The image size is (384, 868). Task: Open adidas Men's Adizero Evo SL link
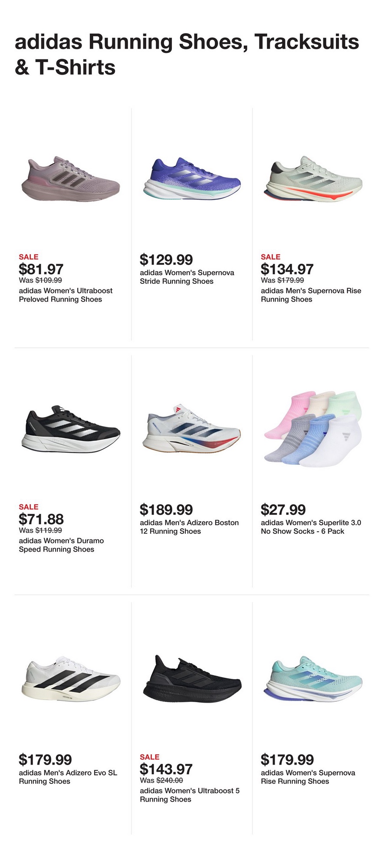tap(68, 777)
